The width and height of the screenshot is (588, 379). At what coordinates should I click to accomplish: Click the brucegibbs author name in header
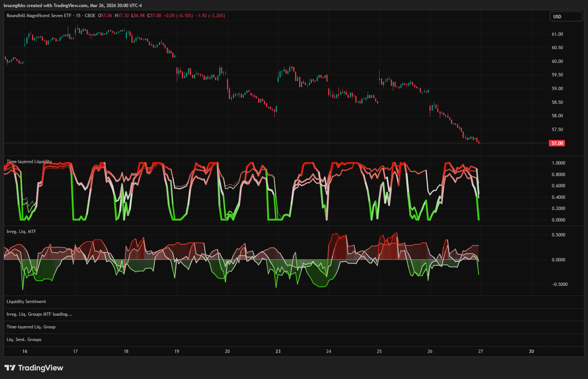(x=14, y=6)
